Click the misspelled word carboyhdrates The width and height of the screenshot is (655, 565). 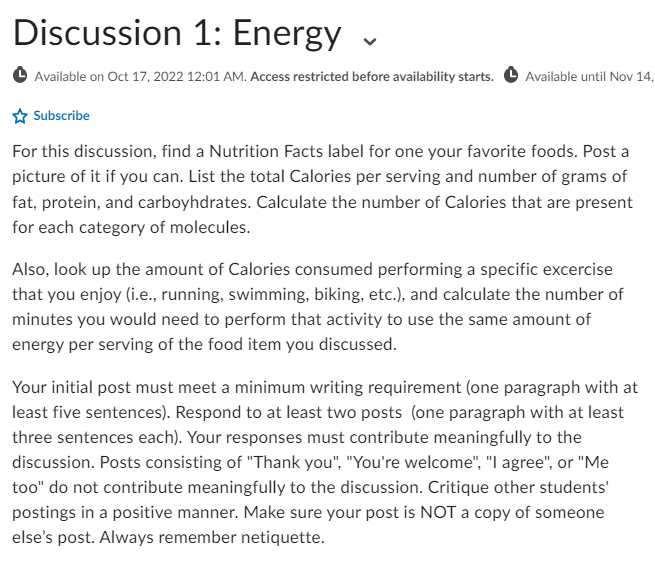click(x=194, y=203)
